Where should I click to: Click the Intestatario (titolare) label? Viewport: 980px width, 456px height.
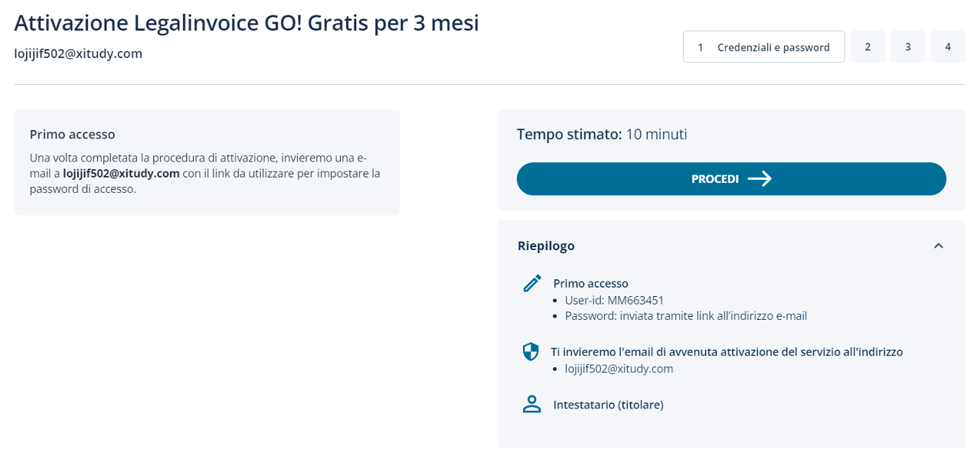click(x=608, y=405)
